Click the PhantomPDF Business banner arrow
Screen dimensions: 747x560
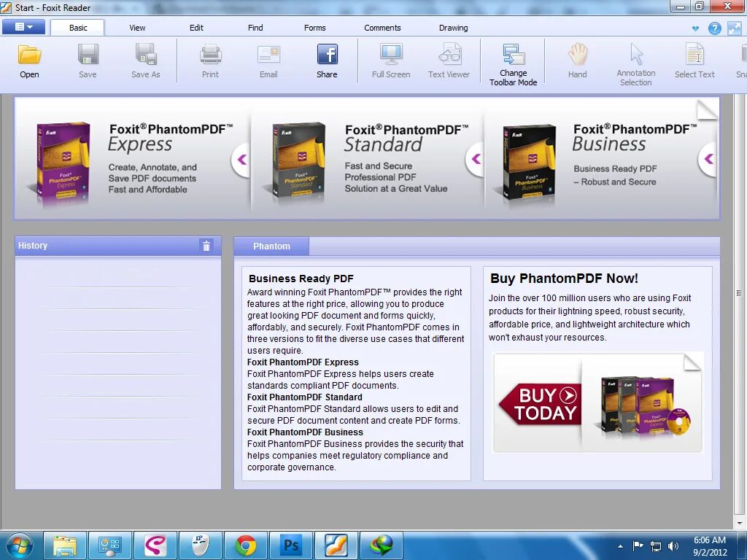click(x=708, y=160)
